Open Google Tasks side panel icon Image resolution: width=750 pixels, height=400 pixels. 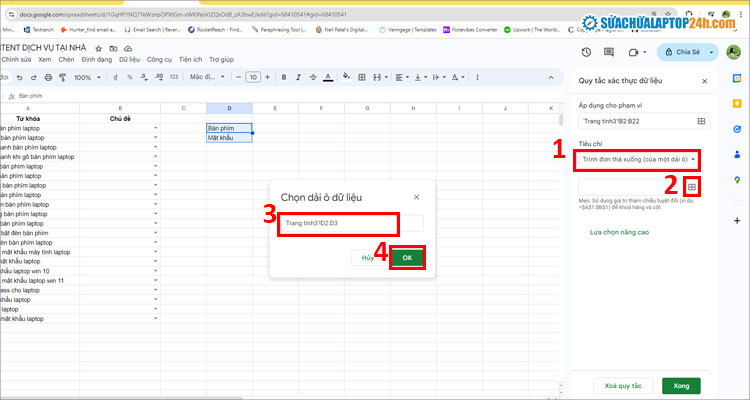[737, 129]
